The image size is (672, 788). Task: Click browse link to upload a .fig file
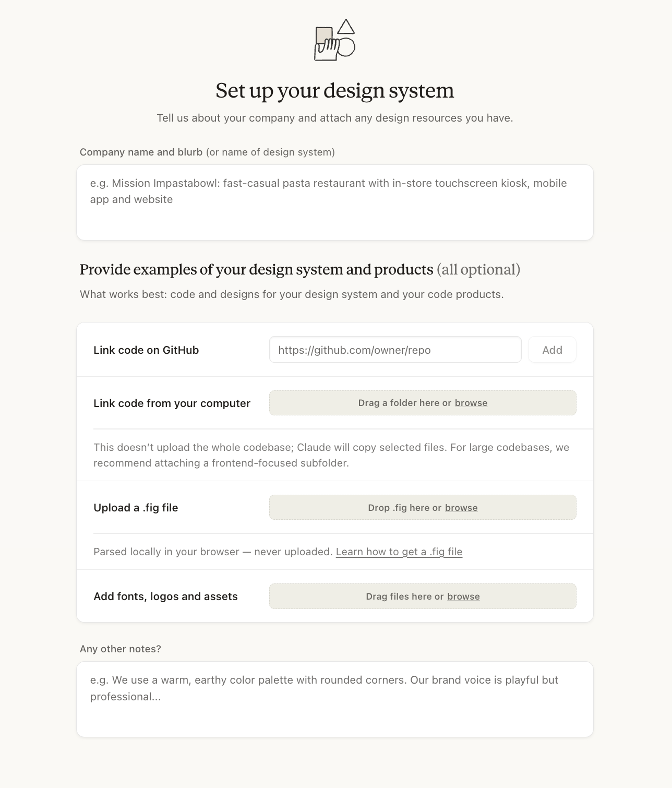click(x=461, y=508)
